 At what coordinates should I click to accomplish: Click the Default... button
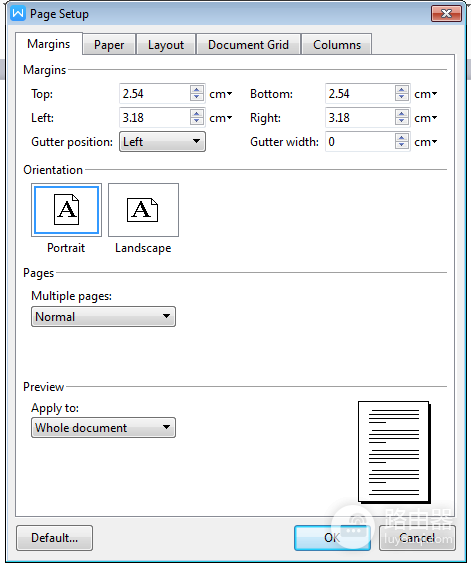[x=55, y=538]
